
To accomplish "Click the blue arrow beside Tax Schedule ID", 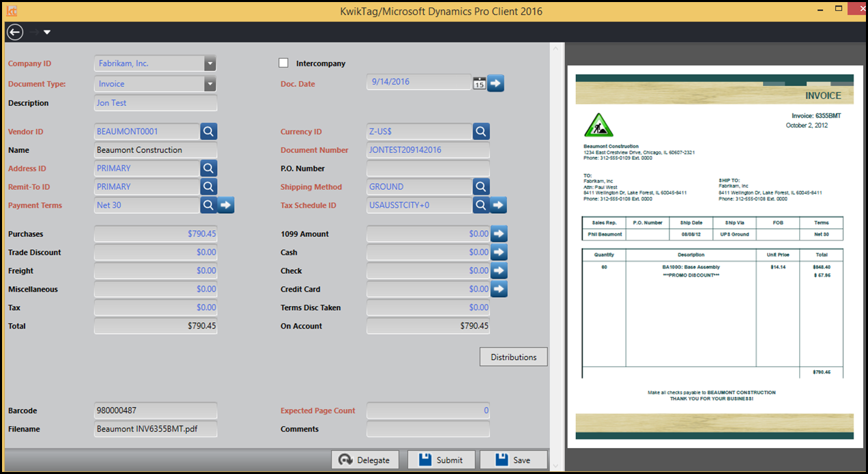I will pos(499,205).
